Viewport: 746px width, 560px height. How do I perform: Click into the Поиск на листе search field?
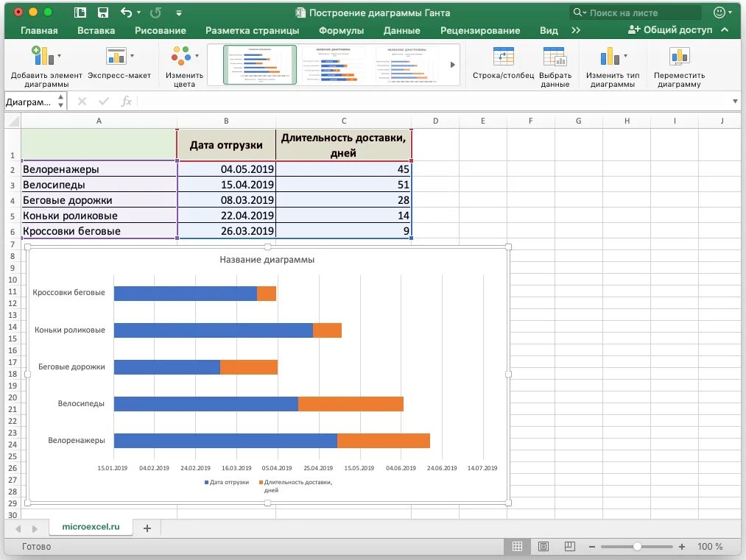tap(636, 13)
